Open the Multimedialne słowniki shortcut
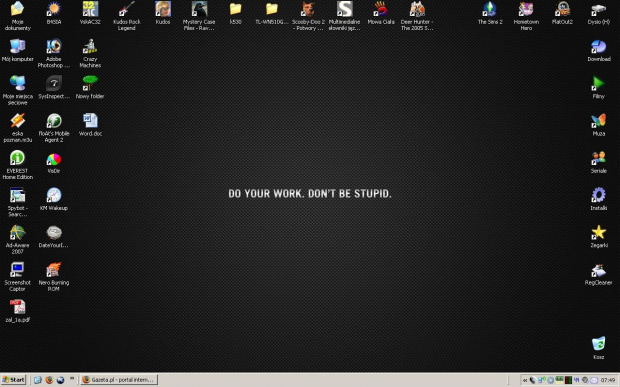This screenshot has height=387, width=620. 344,15
